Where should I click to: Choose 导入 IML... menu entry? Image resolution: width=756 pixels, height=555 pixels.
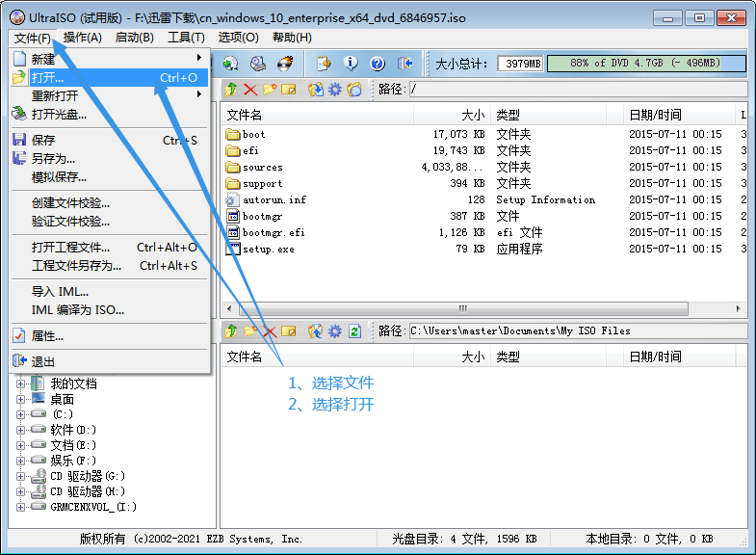point(110,292)
